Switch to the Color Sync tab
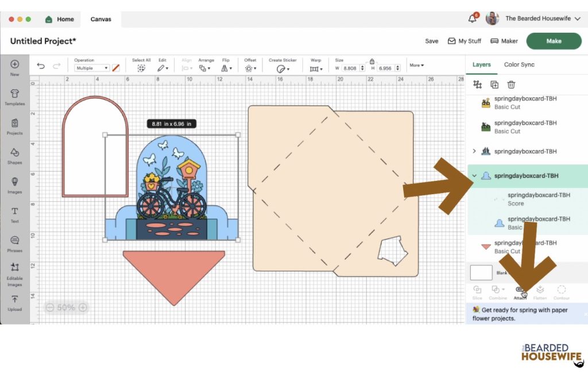The width and height of the screenshot is (588, 374). click(x=519, y=64)
